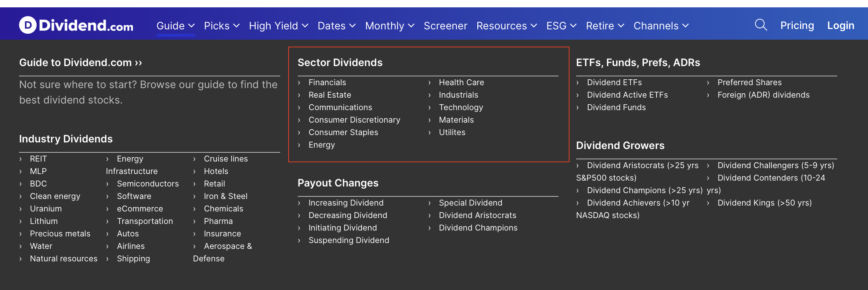868x290 pixels.
Task: Expand the Resources dropdown
Action: tap(507, 26)
